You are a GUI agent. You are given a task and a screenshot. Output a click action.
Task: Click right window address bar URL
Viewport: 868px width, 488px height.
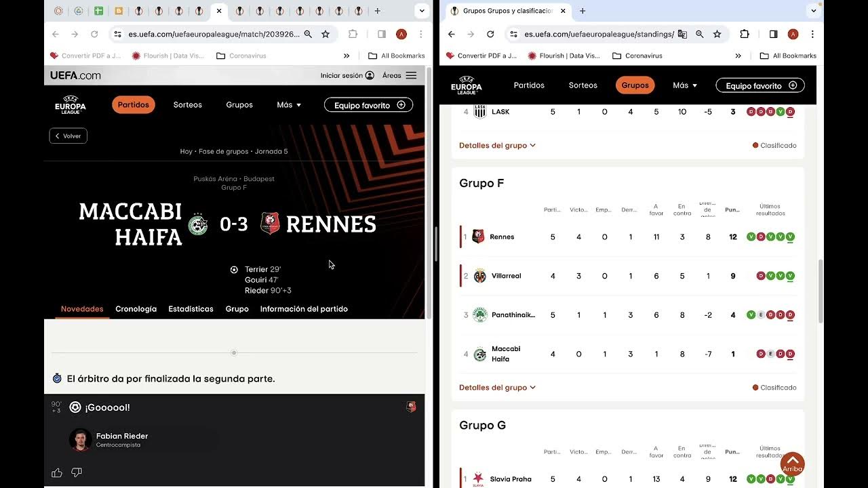point(599,34)
